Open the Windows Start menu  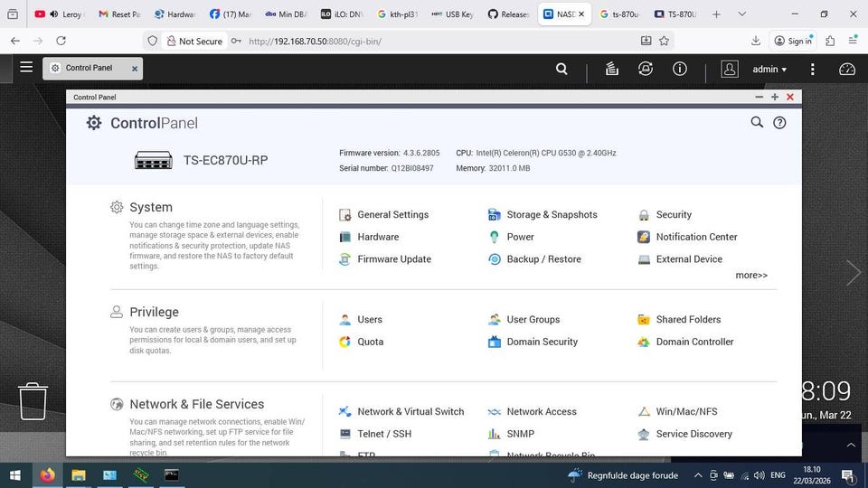pos(15,475)
